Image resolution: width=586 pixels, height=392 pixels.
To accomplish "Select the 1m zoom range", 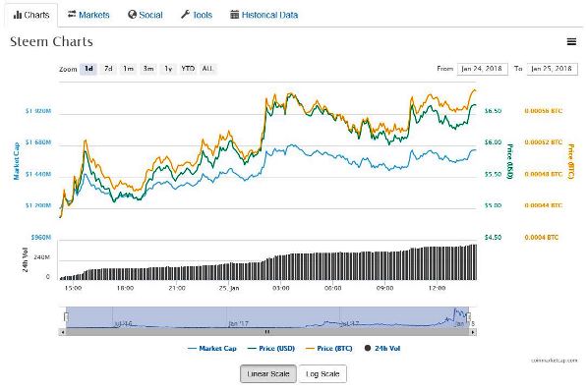I will point(128,69).
